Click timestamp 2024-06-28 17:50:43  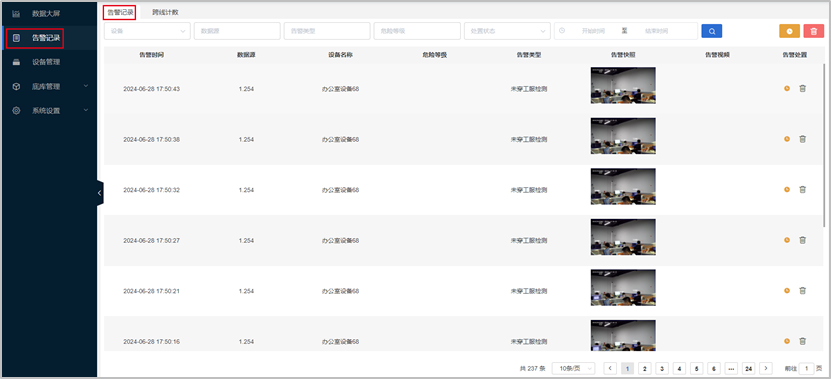(152, 89)
